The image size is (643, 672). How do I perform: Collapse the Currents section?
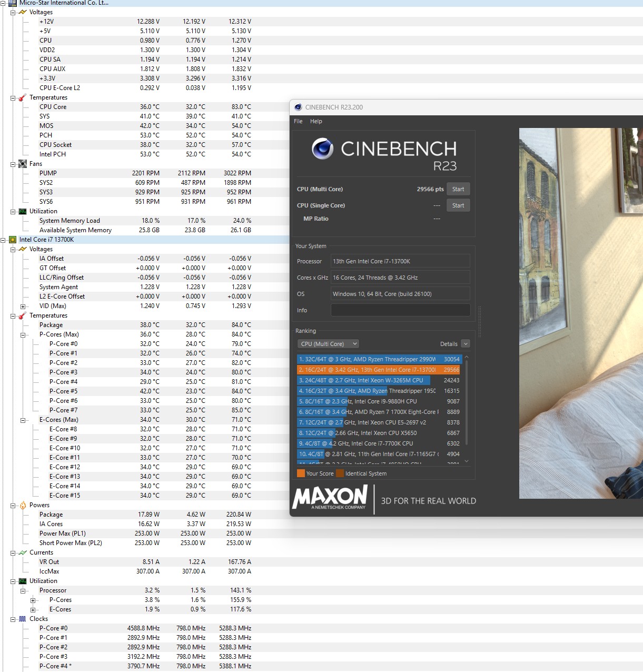pyautogui.click(x=13, y=552)
